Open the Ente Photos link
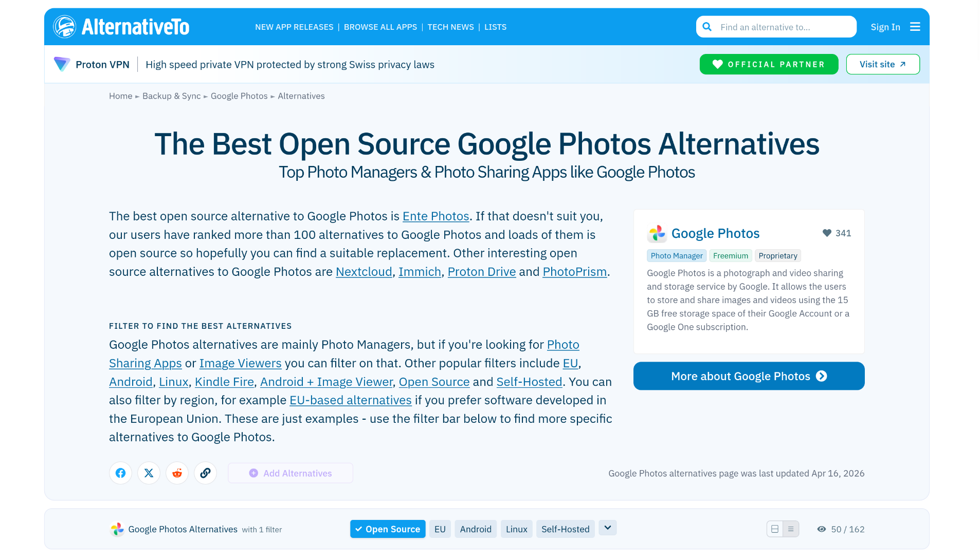 coord(436,216)
